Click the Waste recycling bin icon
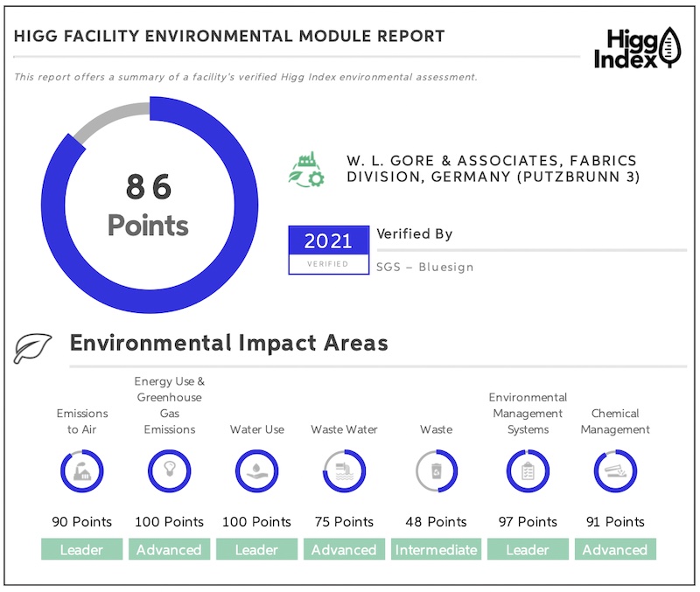The height and width of the screenshot is (592, 700). (x=436, y=471)
